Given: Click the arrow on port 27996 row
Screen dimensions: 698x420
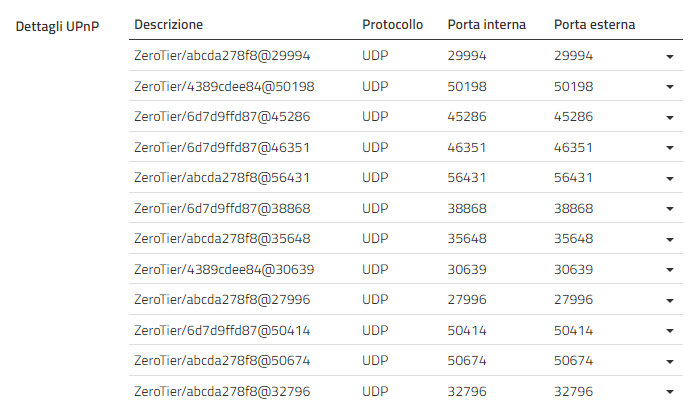Looking at the screenshot, I should click(x=670, y=301).
